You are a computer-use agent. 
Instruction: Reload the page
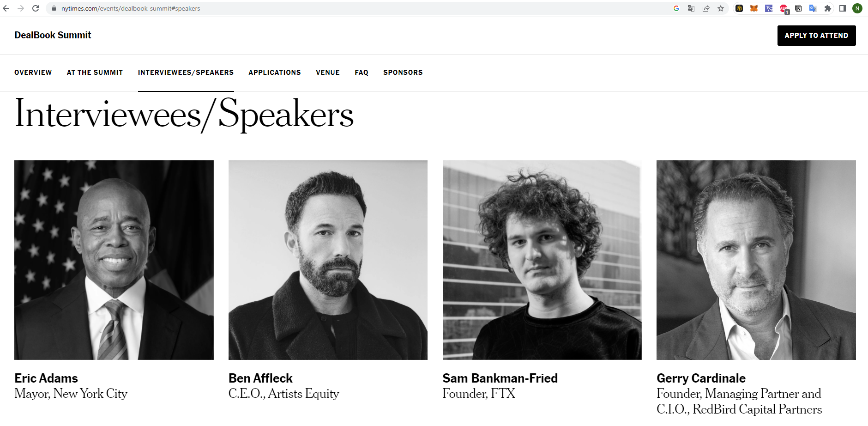click(x=36, y=8)
